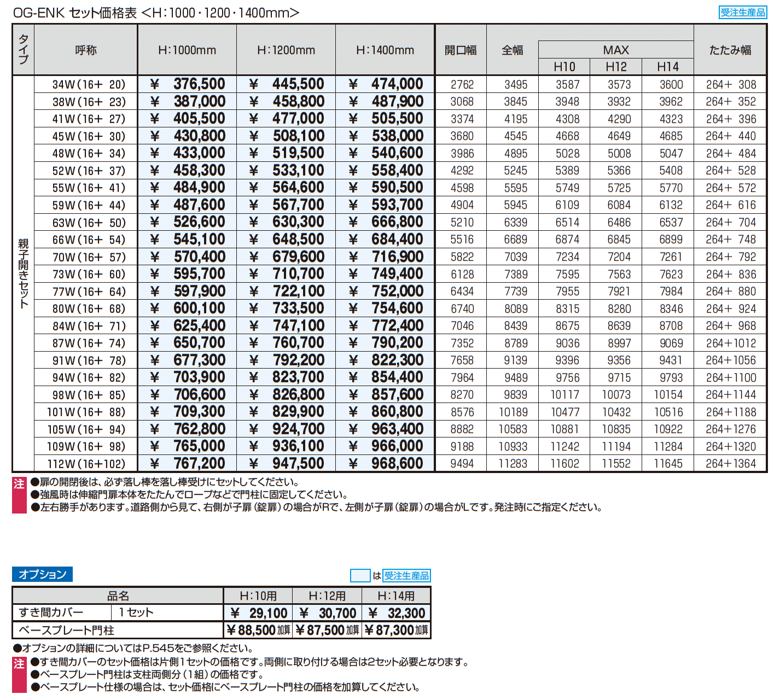The height and width of the screenshot is (700, 780).
Task: Click the オプション section heading
Action: click(x=42, y=574)
